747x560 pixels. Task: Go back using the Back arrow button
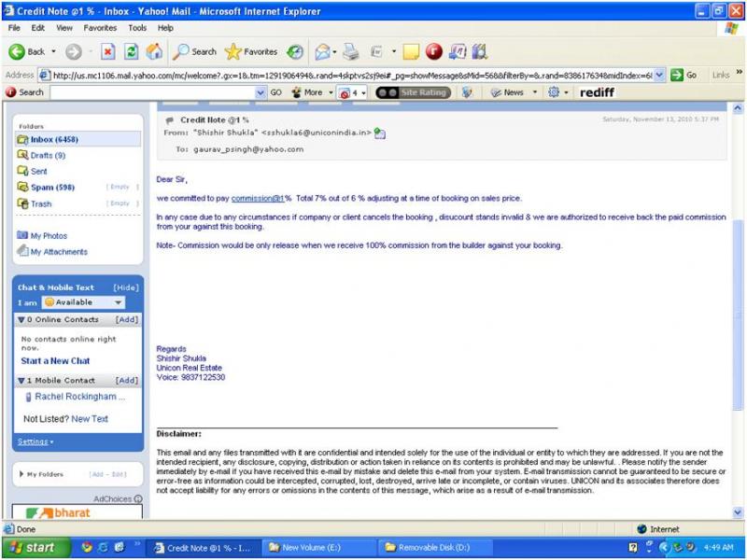click(x=27, y=52)
